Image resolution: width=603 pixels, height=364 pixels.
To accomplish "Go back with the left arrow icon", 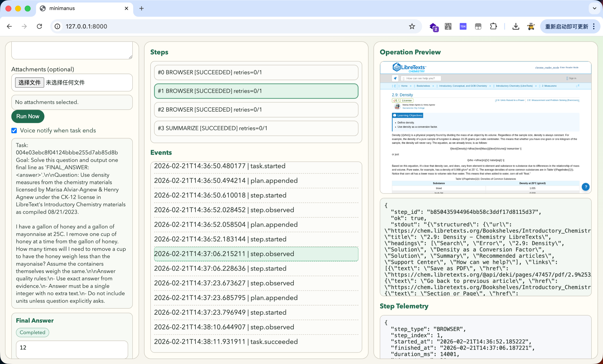I will (9, 26).
